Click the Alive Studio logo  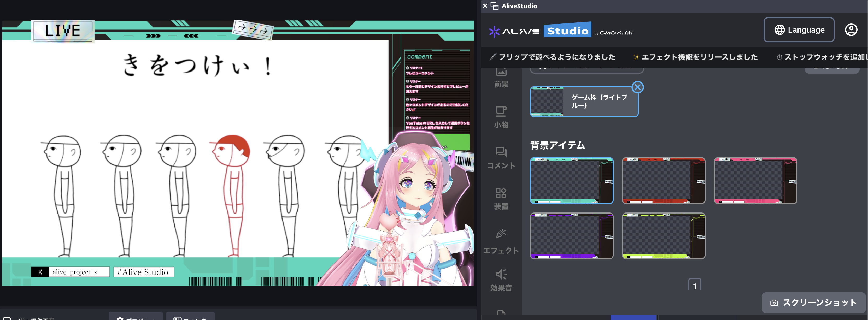561,31
